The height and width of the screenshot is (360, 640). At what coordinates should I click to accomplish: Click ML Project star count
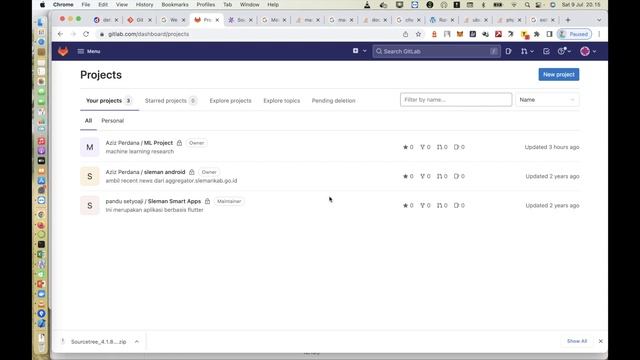click(x=408, y=147)
